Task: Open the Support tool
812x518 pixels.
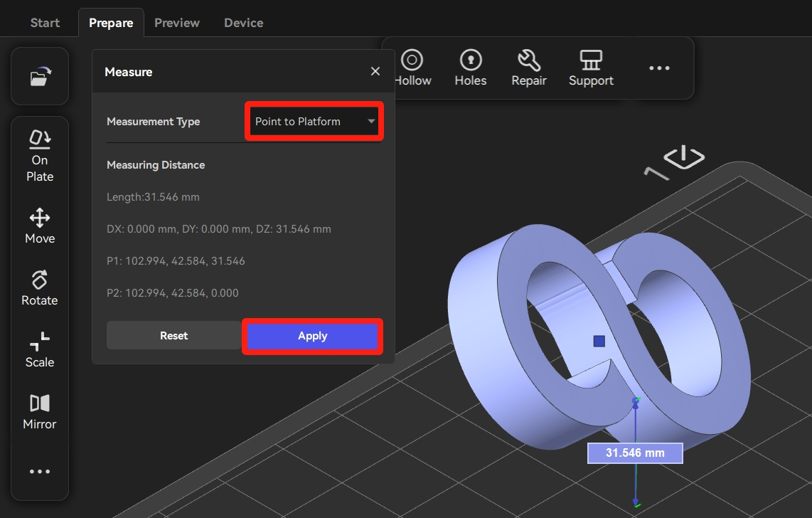Action: (x=591, y=68)
